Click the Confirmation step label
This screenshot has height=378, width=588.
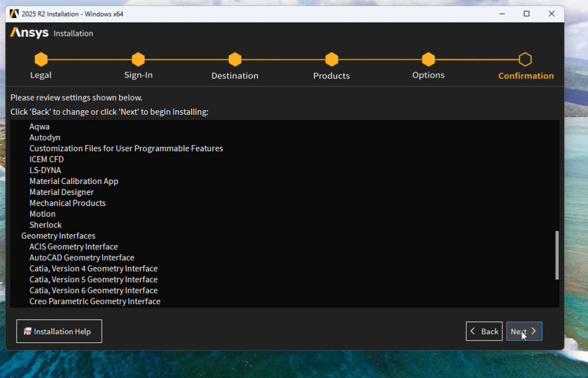point(525,76)
